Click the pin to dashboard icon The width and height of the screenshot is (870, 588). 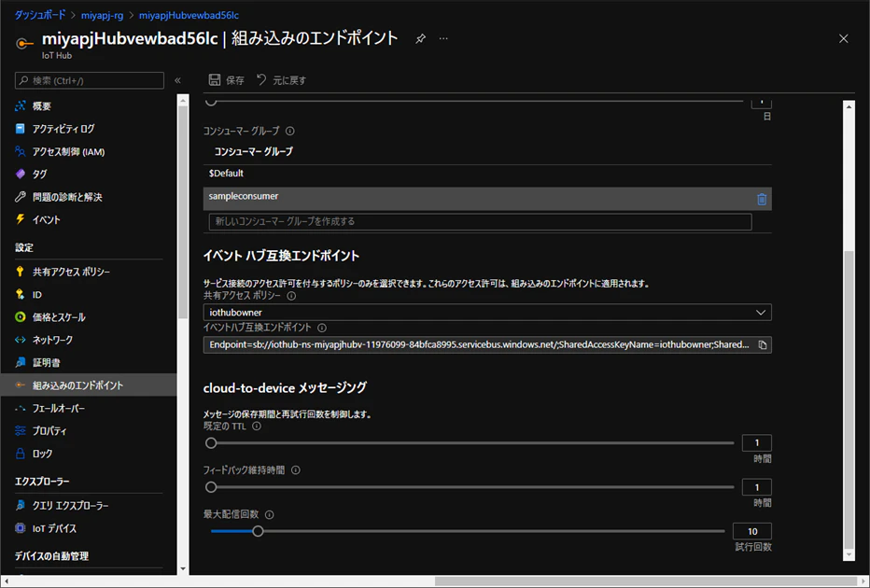point(421,39)
